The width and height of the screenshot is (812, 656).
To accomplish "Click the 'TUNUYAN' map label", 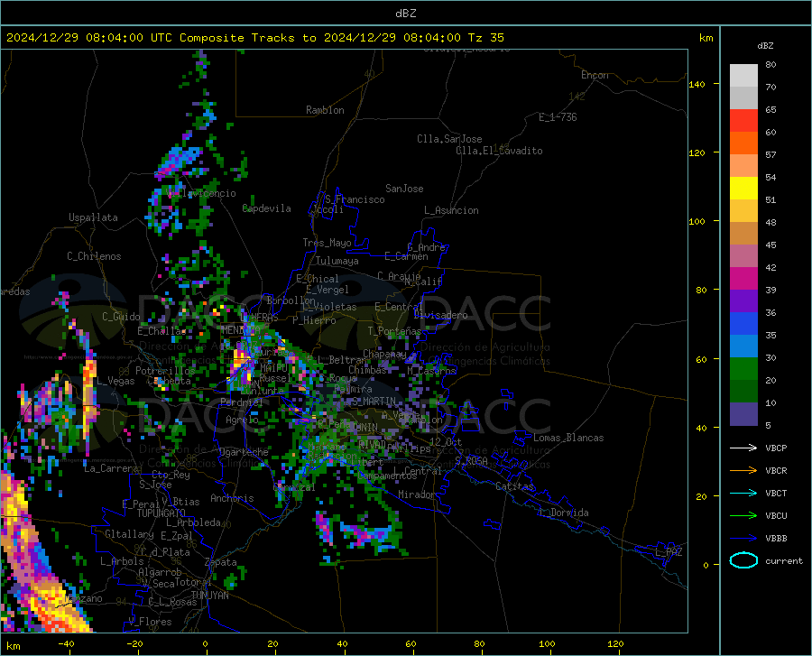I will [x=209, y=596].
